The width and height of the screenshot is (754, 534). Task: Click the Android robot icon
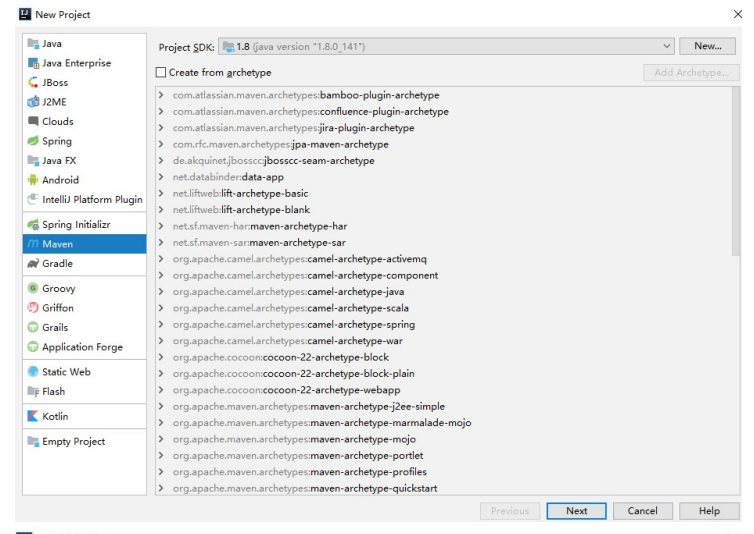click(x=33, y=180)
